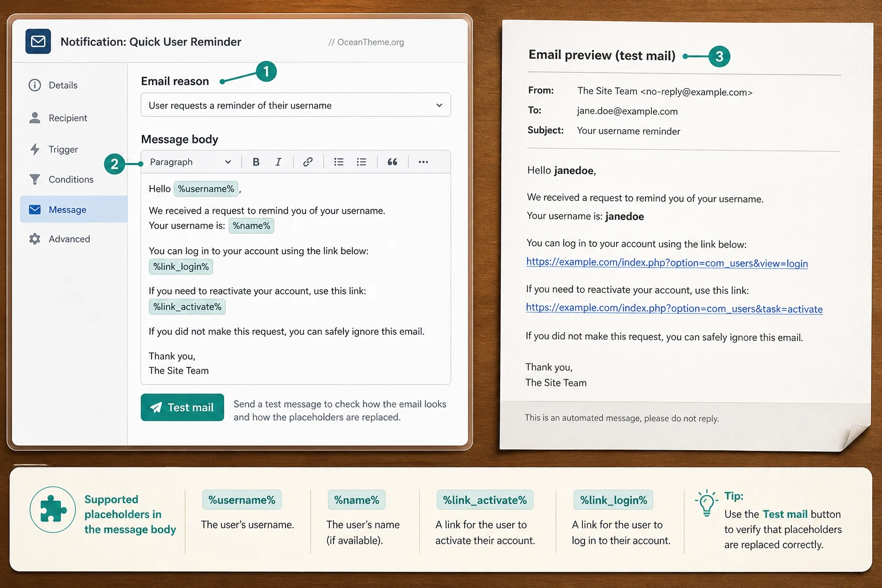The width and height of the screenshot is (882, 588).
Task: Click "Your username is: janedoe" in preview
Action: [585, 216]
